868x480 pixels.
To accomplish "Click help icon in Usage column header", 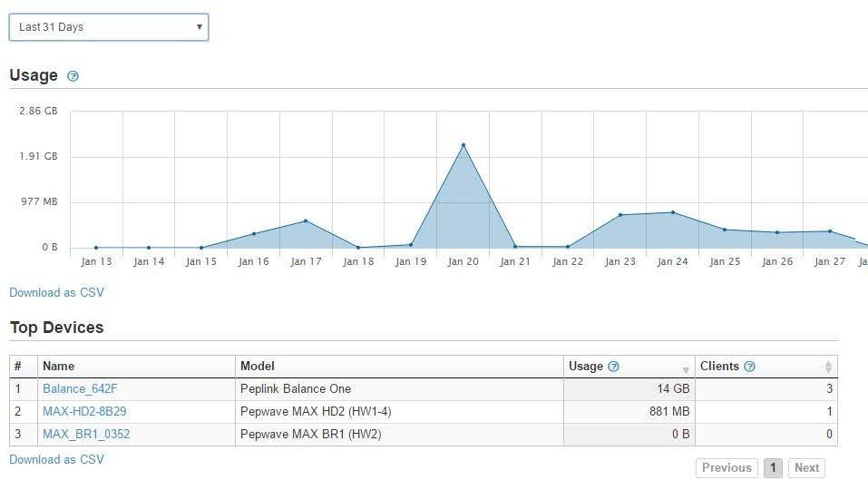I will pyautogui.click(x=614, y=367).
